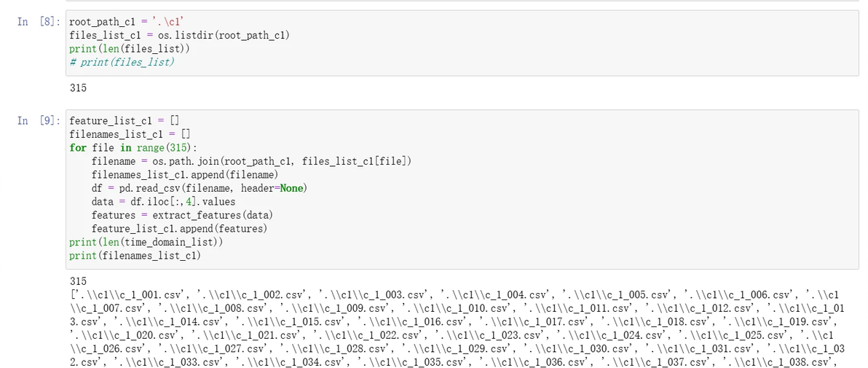Click the extract_features(data) line

(x=182, y=215)
